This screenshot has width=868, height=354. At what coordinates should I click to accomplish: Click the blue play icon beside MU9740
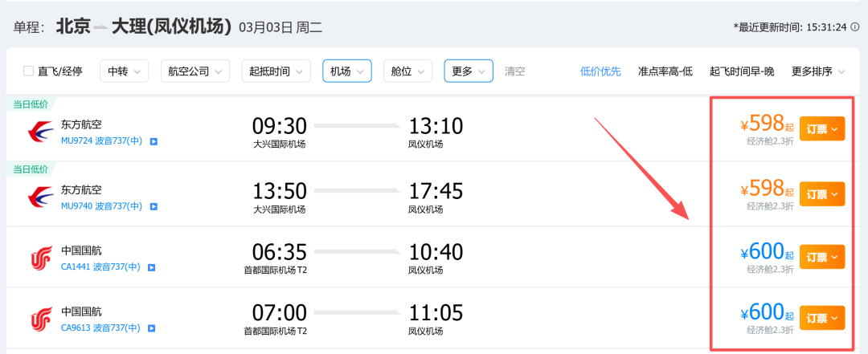pos(154,207)
